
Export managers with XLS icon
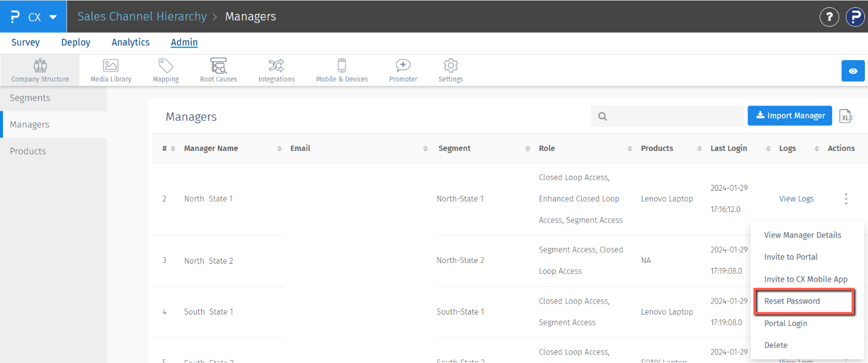click(846, 116)
